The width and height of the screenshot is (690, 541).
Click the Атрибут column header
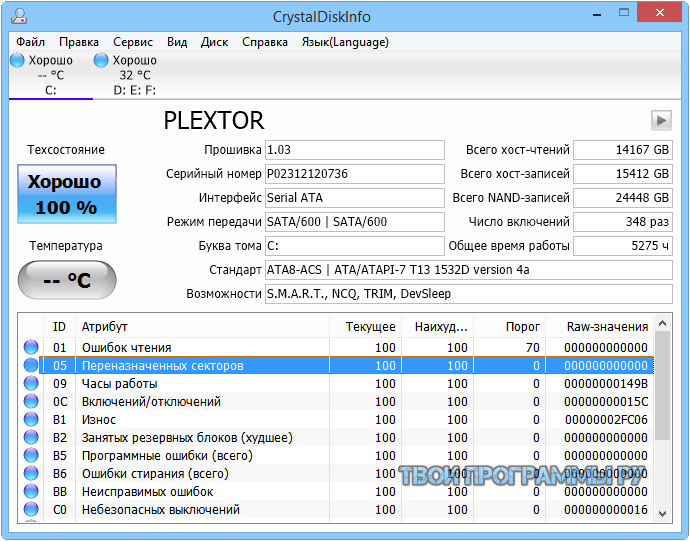tap(202, 327)
